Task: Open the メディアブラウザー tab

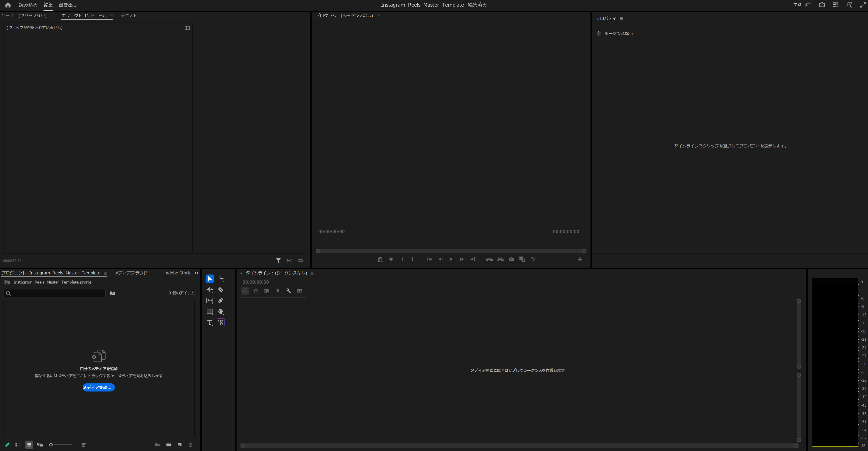Action: pos(133,273)
